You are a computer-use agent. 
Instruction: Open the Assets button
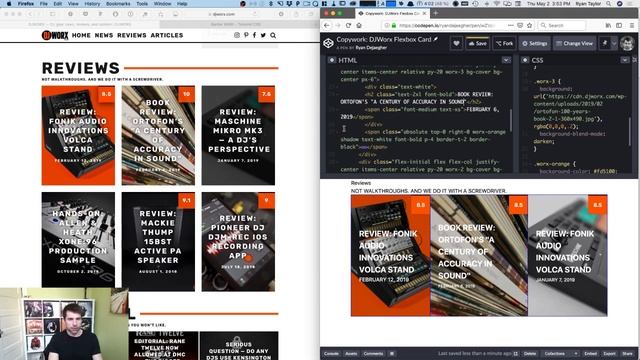tap(351, 353)
